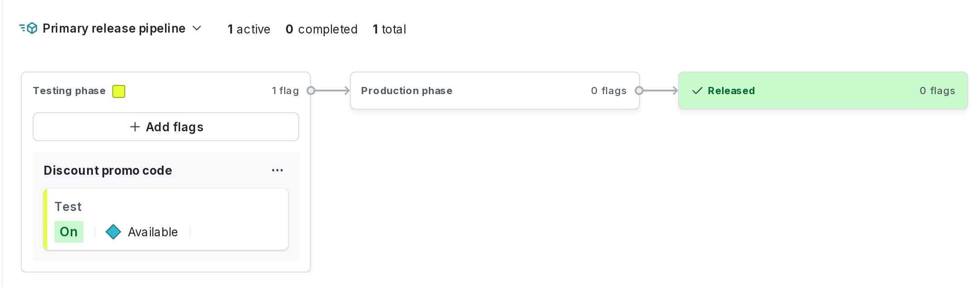Toggle the Test environment On switch

(x=69, y=232)
